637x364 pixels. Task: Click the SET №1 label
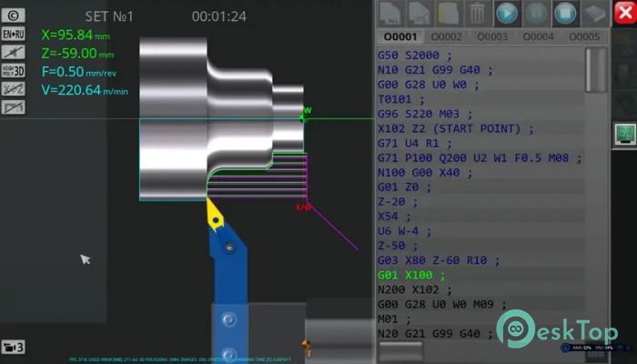[109, 16]
